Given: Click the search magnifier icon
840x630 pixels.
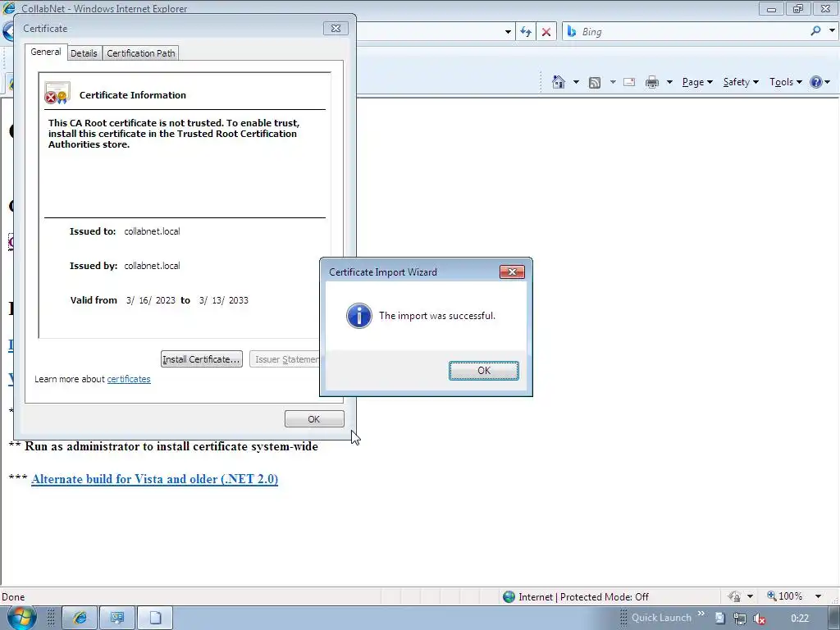Looking at the screenshot, I should pos(815,31).
